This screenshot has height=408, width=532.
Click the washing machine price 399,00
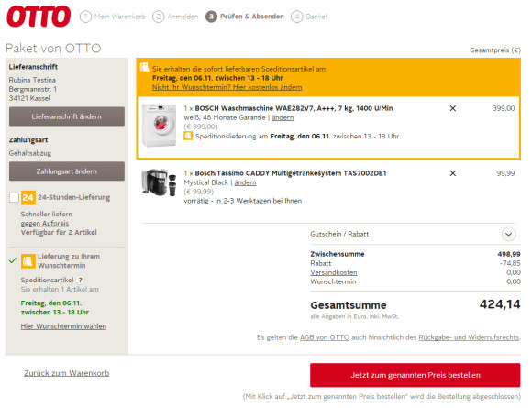504,108
